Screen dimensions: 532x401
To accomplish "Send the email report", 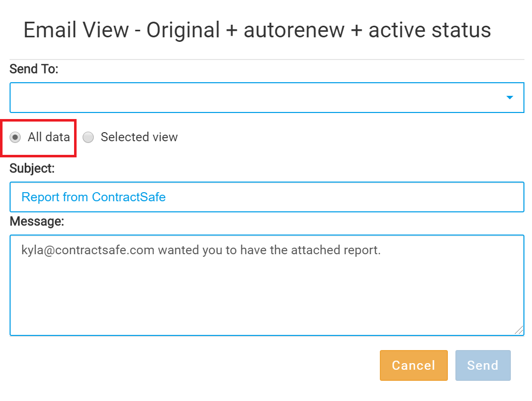I will tap(483, 365).
